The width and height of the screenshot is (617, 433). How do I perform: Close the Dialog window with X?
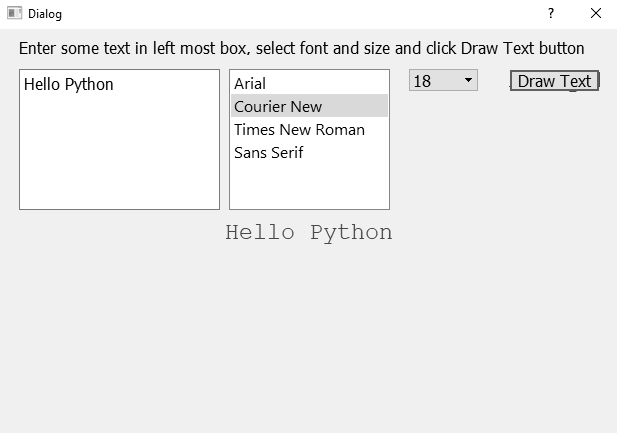596,13
